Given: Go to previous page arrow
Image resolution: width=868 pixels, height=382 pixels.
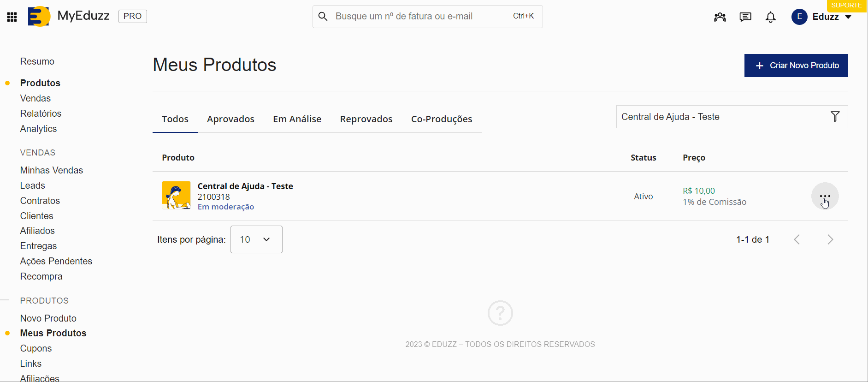Looking at the screenshot, I should (x=797, y=239).
